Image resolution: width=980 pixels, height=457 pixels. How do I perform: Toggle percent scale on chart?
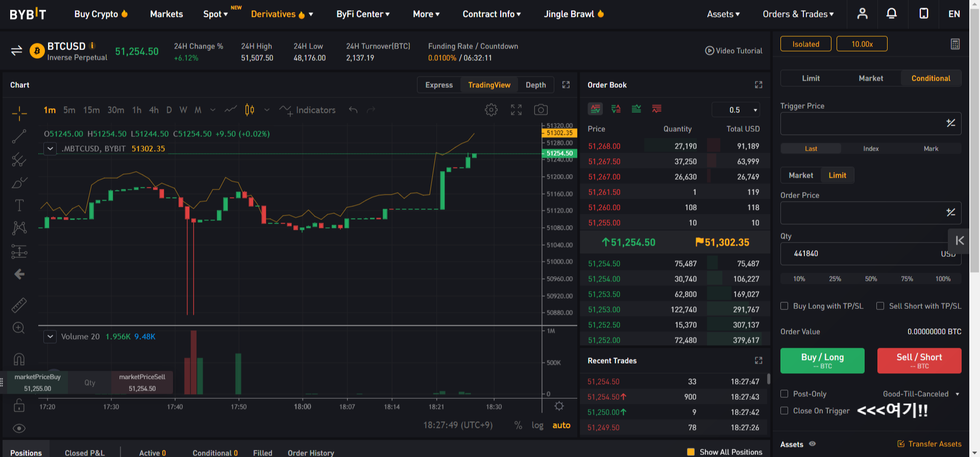click(x=518, y=425)
